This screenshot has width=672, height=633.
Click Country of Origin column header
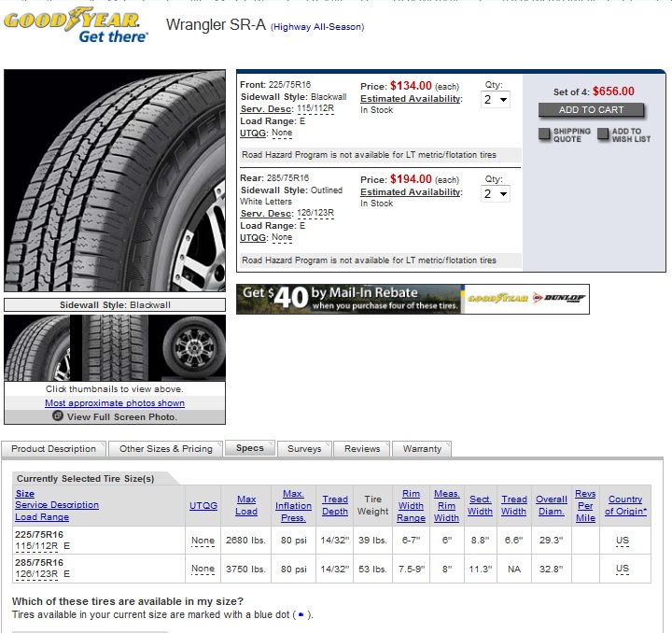pos(625,505)
